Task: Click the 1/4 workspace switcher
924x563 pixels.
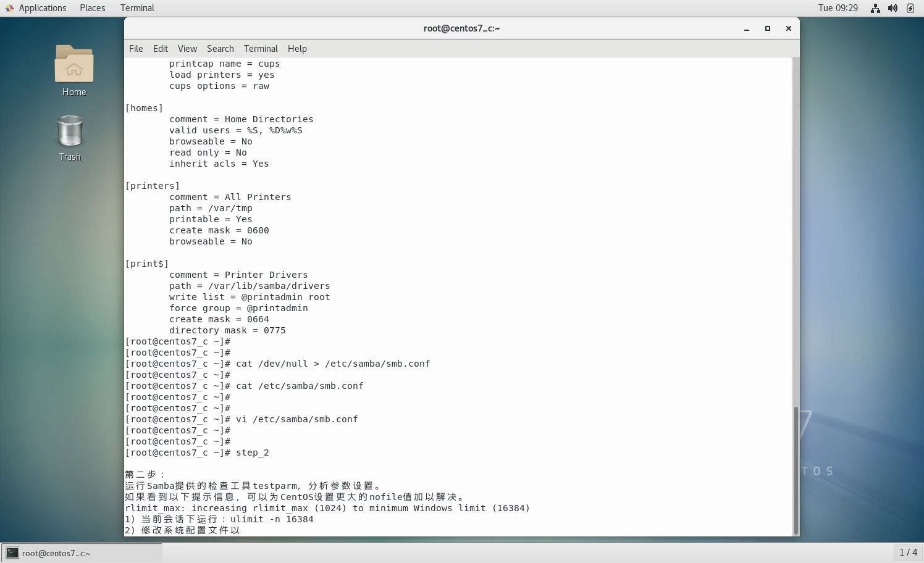Action: 908,553
